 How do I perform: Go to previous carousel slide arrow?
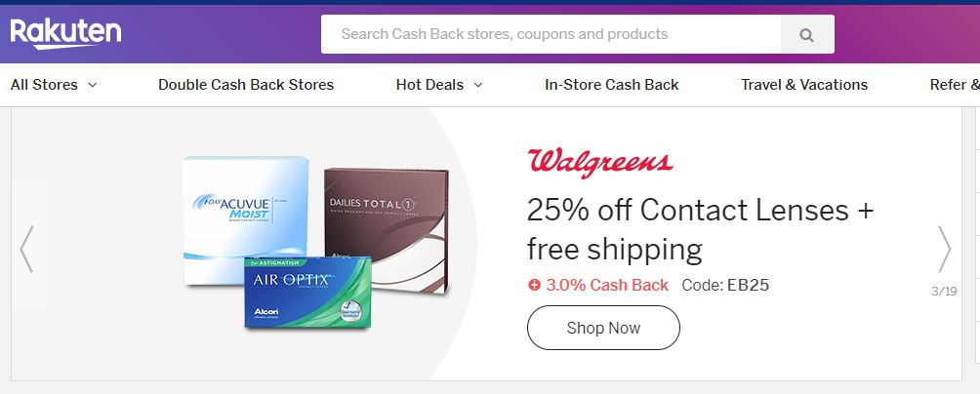[x=26, y=249]
